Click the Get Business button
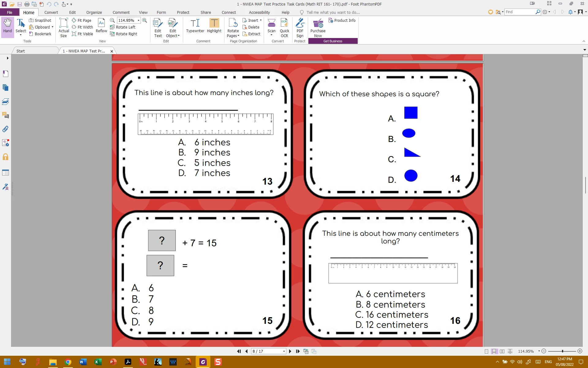Screen dimensions: 588x368 click(x=333, y=41)
